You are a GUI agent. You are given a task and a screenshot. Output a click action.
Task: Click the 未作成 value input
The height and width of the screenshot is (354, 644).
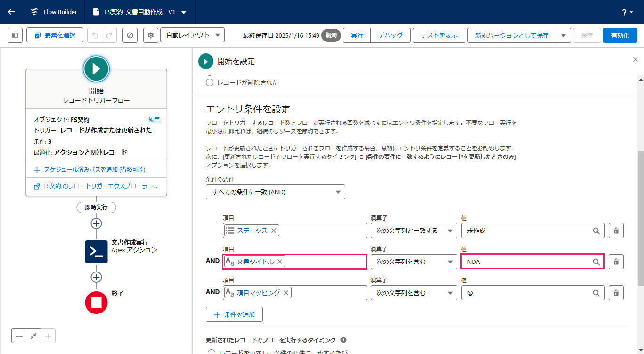coord(533,231)
